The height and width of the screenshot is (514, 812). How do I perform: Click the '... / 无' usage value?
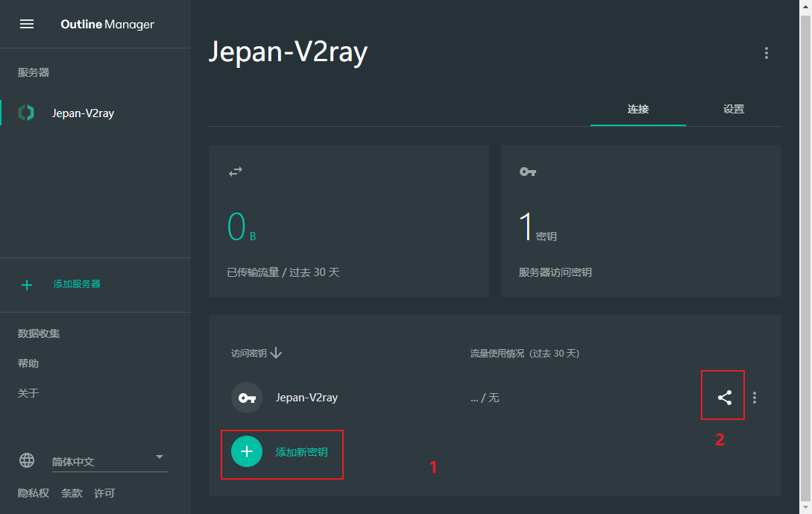click(x=485, y=398)
